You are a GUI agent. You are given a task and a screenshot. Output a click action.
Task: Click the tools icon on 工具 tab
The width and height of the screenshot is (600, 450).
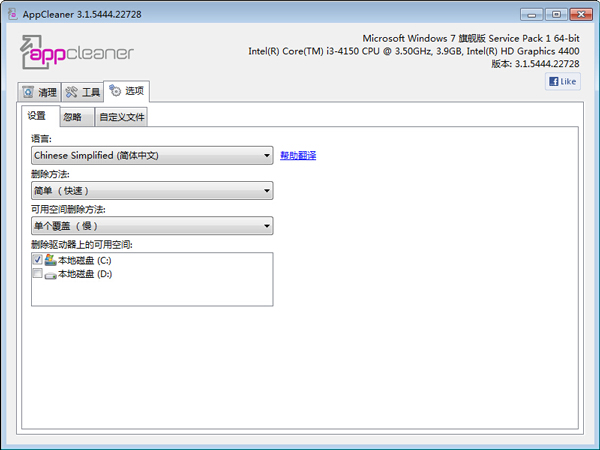pos(71,92)
